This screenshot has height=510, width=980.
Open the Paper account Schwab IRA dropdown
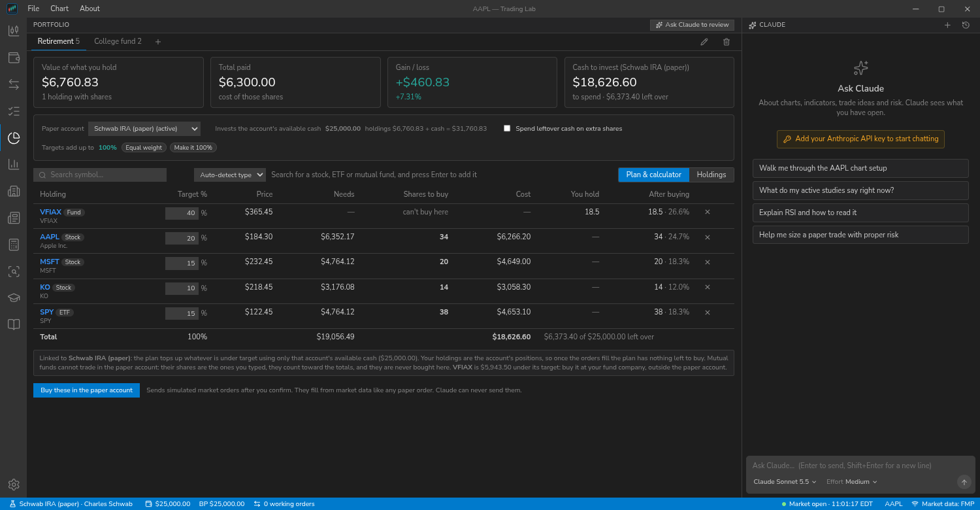pyautogui.click(x=144, y=129)
